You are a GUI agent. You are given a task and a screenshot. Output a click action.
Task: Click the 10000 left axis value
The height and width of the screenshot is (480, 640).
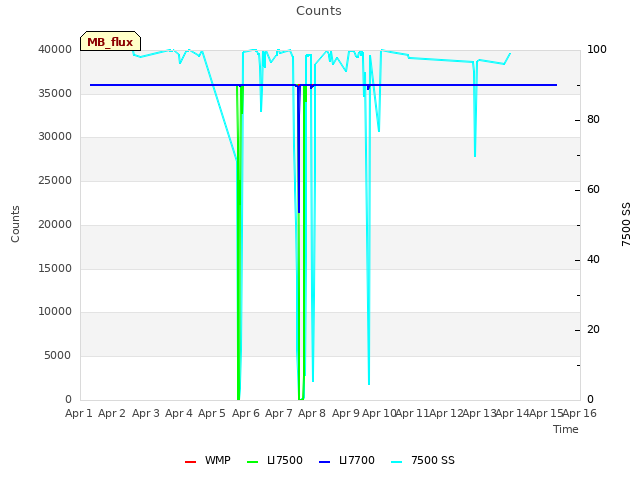pyautogui.click(x=55, y=311)
